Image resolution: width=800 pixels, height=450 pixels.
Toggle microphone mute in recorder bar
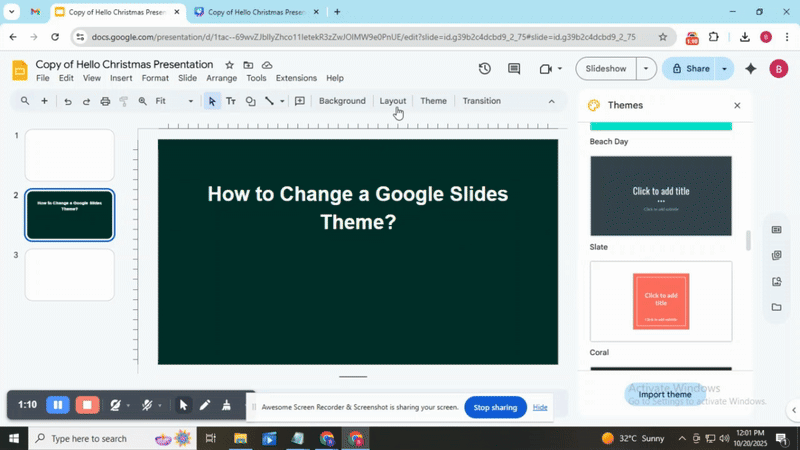point(147,405)
